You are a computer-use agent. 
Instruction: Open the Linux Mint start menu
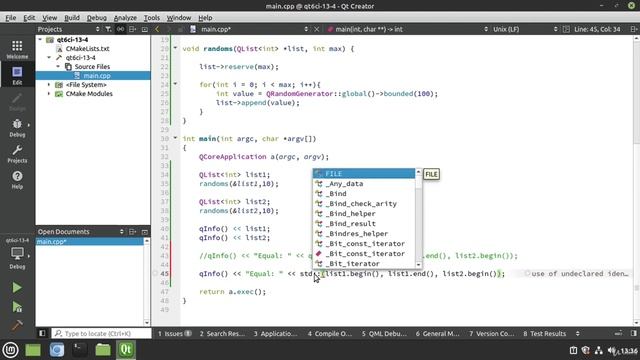click(10, 350)
